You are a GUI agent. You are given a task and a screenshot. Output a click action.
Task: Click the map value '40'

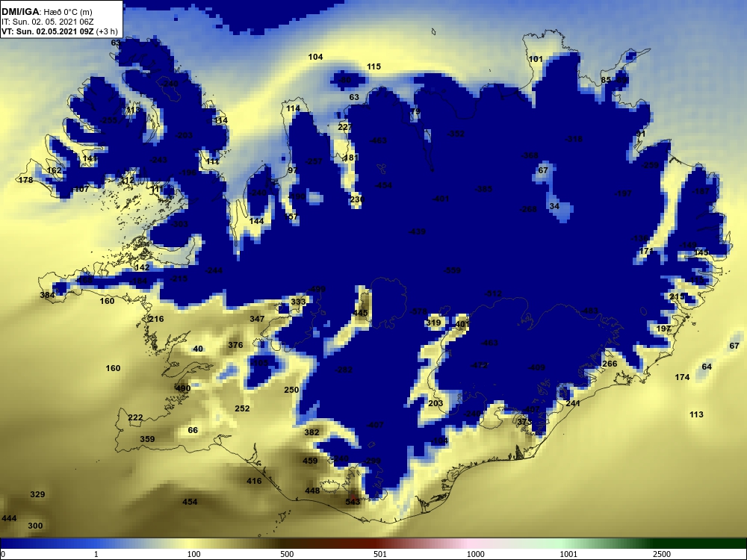click(198, 349)
